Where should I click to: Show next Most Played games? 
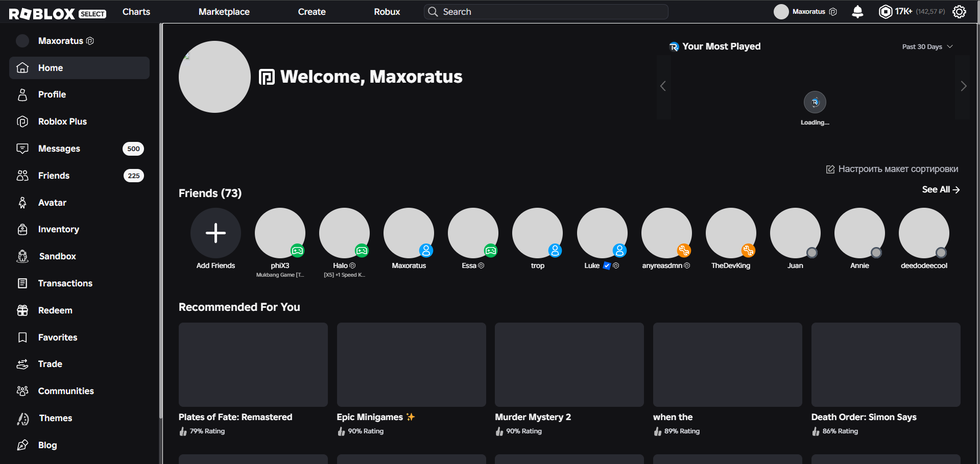pos(963,86)
